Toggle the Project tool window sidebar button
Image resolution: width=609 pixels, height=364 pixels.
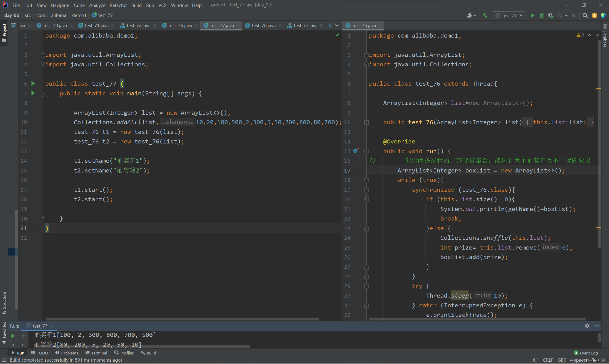(4, 32)
